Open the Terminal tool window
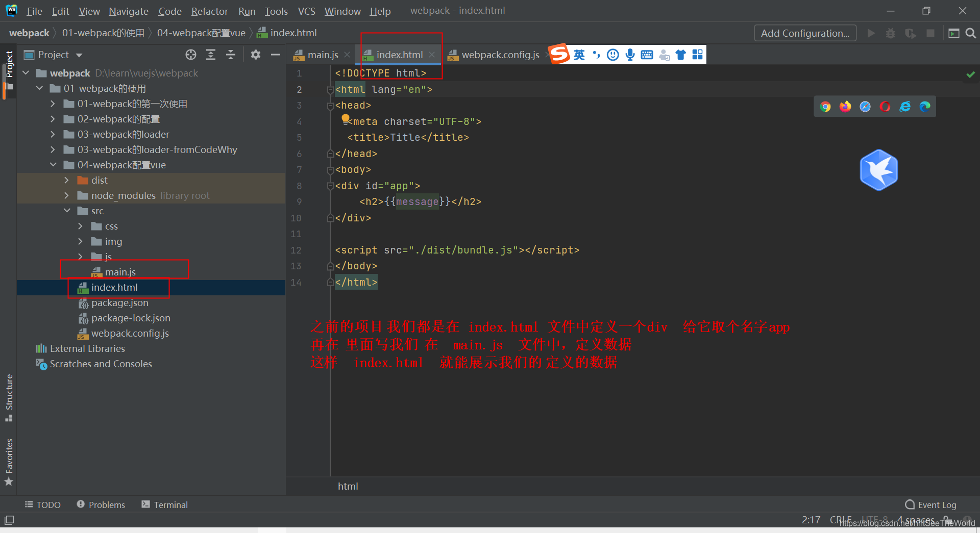 click(165, 504)
